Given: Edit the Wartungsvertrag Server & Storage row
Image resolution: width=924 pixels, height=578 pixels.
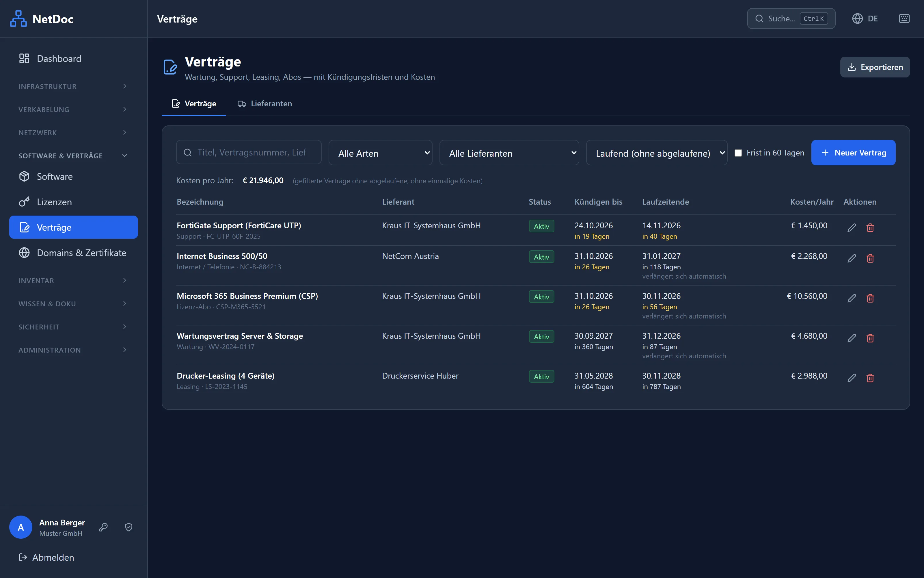Looking at the screenshot, I should click(x=852, y=338).
